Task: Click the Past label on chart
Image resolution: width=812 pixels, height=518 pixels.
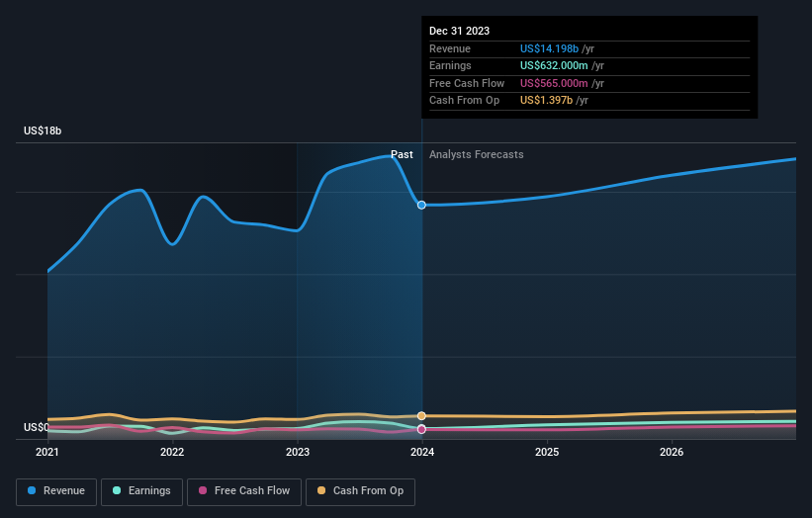Action: (x=402, y=154)
